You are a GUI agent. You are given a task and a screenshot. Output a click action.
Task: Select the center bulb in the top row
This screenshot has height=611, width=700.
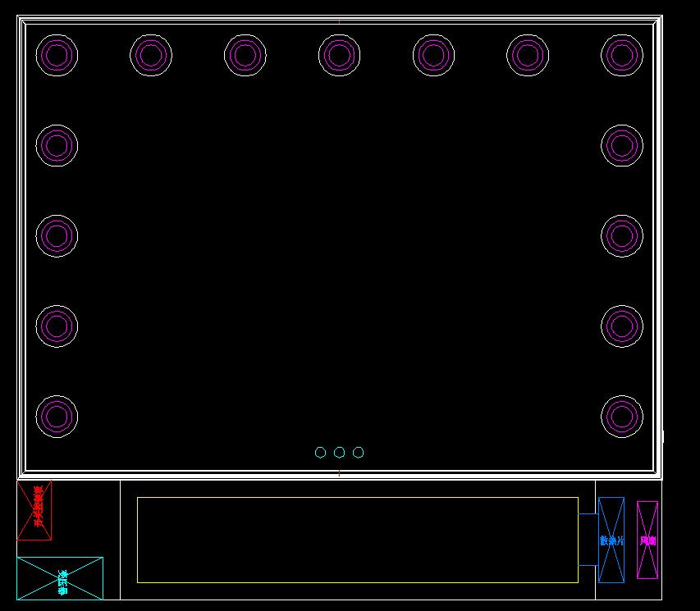point(339,55)
